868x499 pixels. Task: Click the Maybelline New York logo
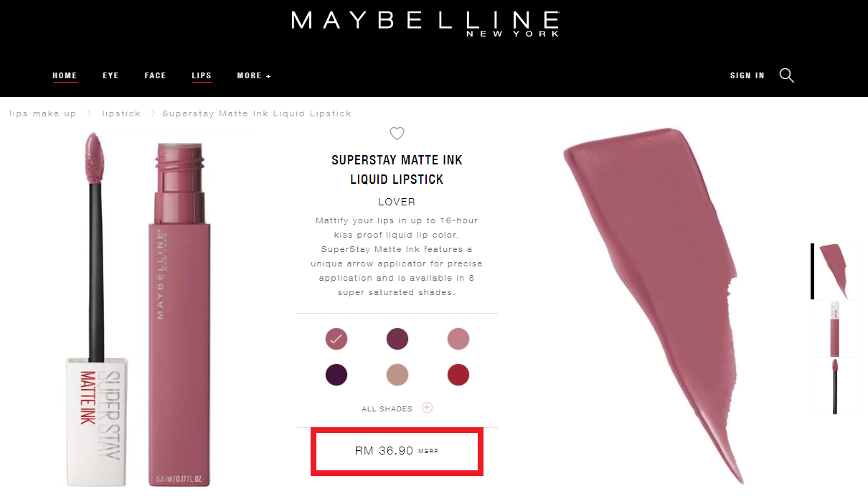coord(425,22)
